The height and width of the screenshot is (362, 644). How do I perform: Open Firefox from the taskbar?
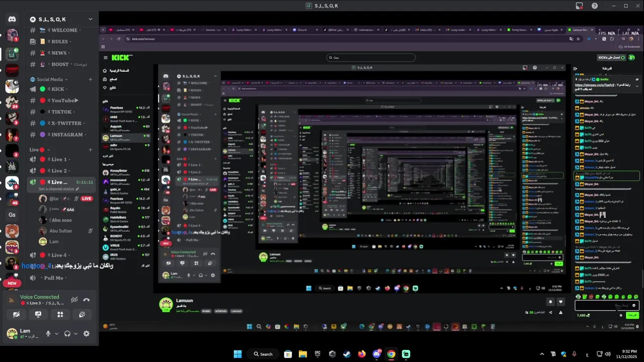pyautogui.click(x=362, y=354)
